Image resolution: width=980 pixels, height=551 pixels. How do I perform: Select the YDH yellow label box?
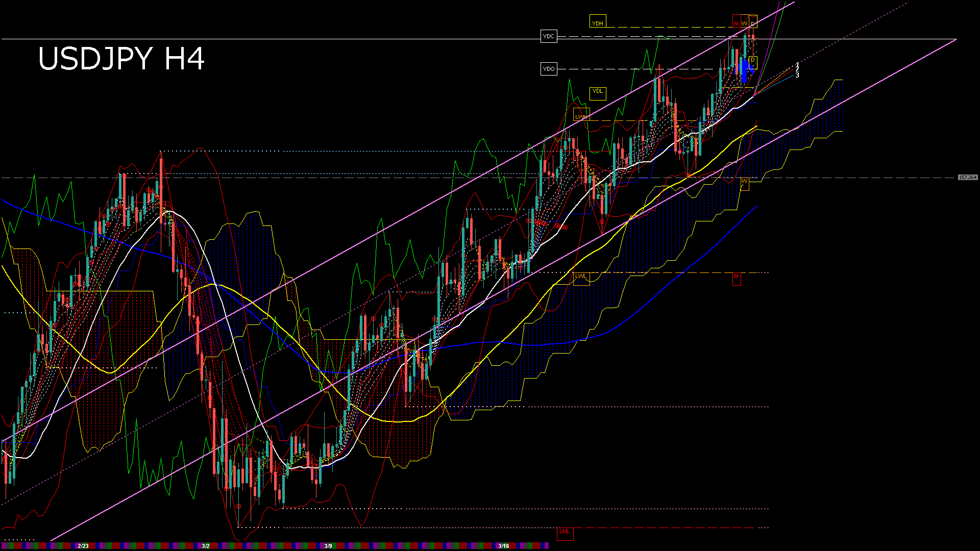598,22
